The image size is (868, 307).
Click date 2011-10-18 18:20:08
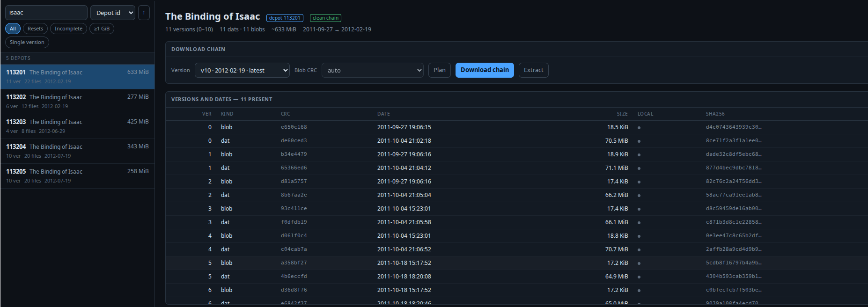(404, 277)
